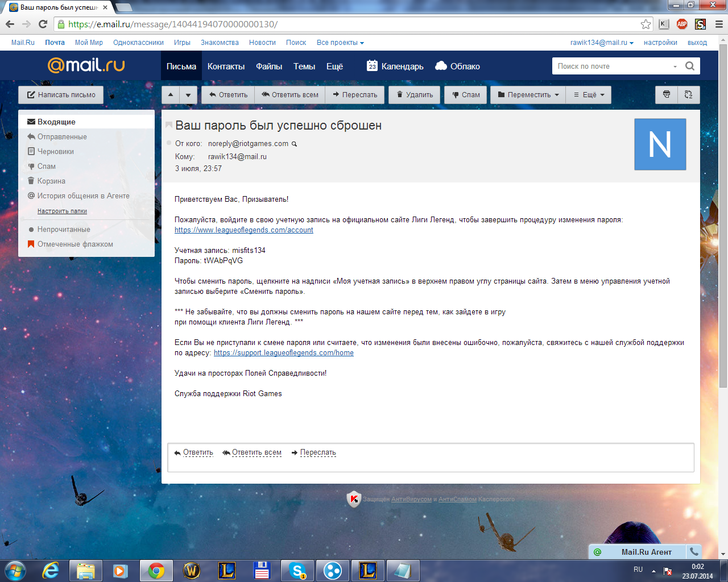The height and width of the screenshot is (582, 728).
Task: Open the Chrome menu hamburger icon
Action: [x=719, y=24]
